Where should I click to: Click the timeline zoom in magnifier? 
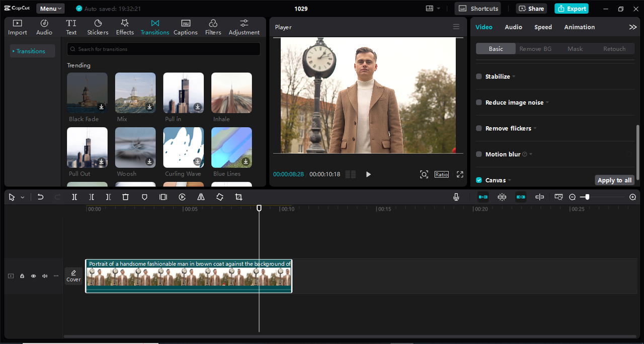[x=633, y=197]
